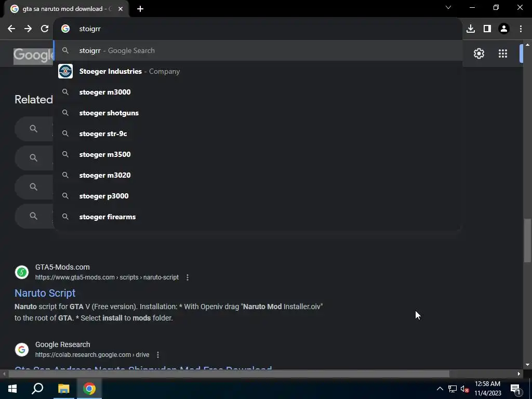
Task: Pick the 'stoeger str-9c' suggestion
Action: click(x=258, y=134)
